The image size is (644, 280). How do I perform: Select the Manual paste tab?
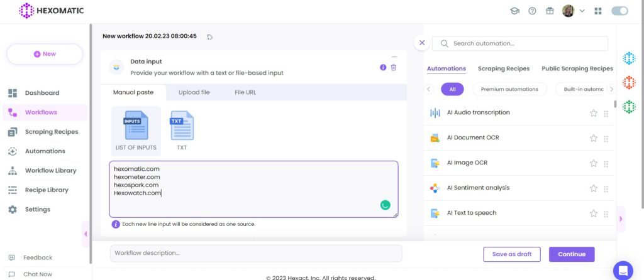[133, 93]
